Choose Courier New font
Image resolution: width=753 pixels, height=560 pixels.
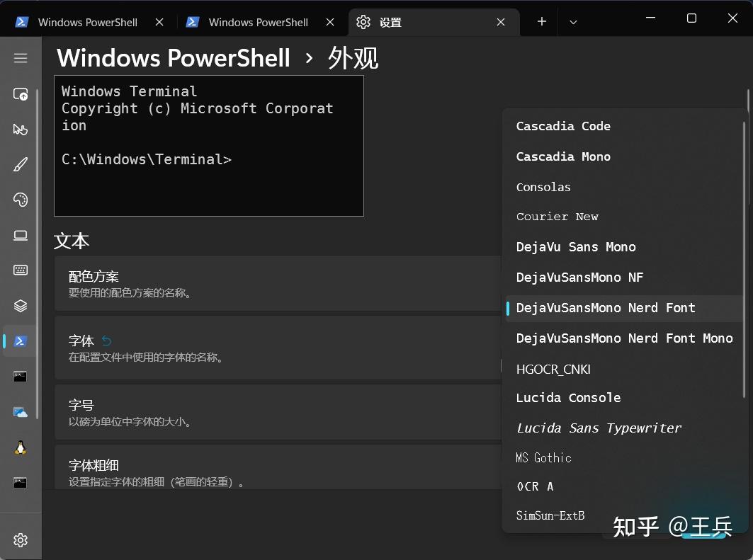click(623, 217)
